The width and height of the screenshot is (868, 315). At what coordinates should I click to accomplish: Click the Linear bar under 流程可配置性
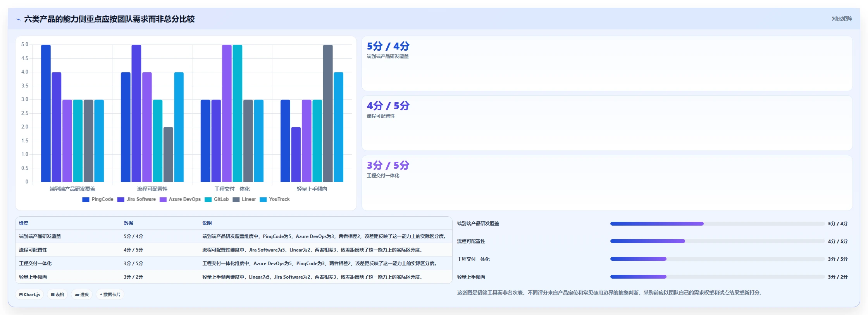[168, 154]
